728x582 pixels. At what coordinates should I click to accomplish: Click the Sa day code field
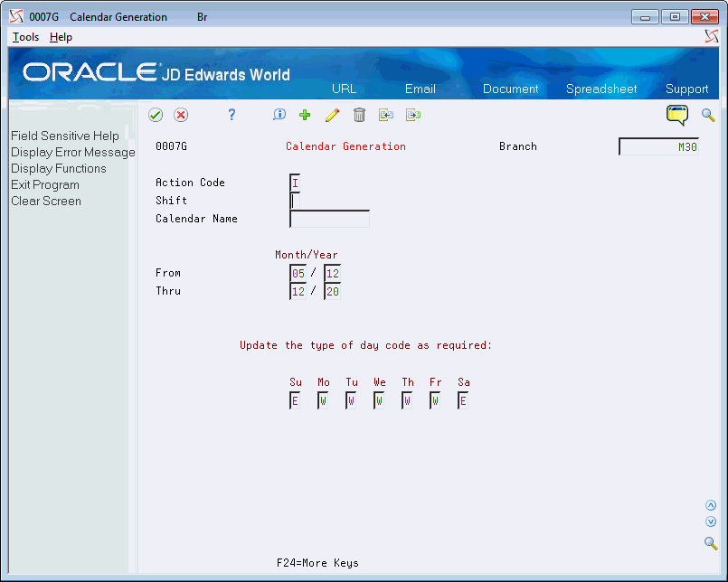click(463, 400)
